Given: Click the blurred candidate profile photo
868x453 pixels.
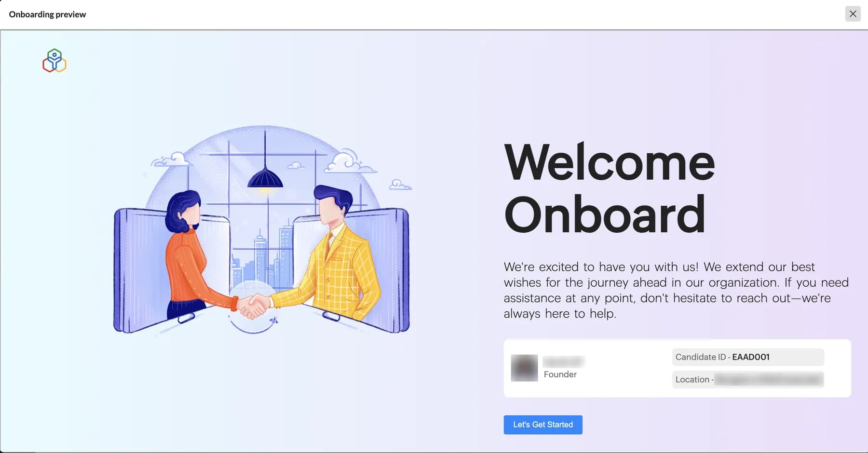Looking at the screenshot, I should click(524, 368).
